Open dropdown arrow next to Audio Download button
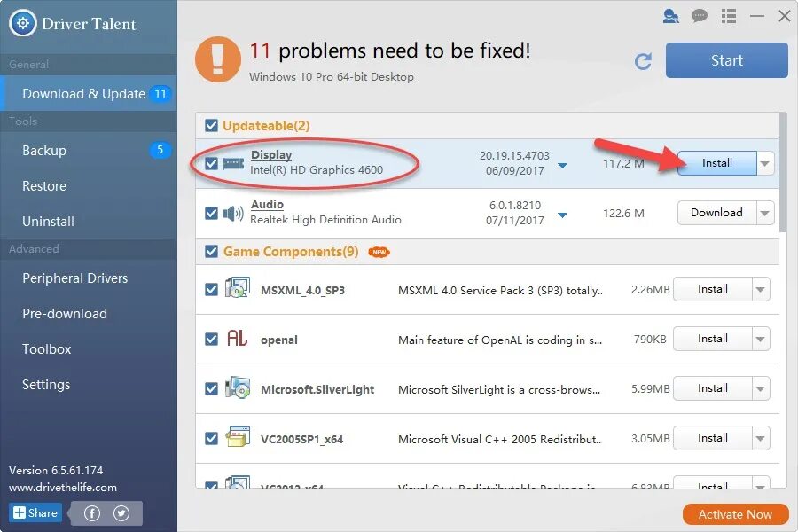This screenshot has width=798, height=532. (765, 214)
